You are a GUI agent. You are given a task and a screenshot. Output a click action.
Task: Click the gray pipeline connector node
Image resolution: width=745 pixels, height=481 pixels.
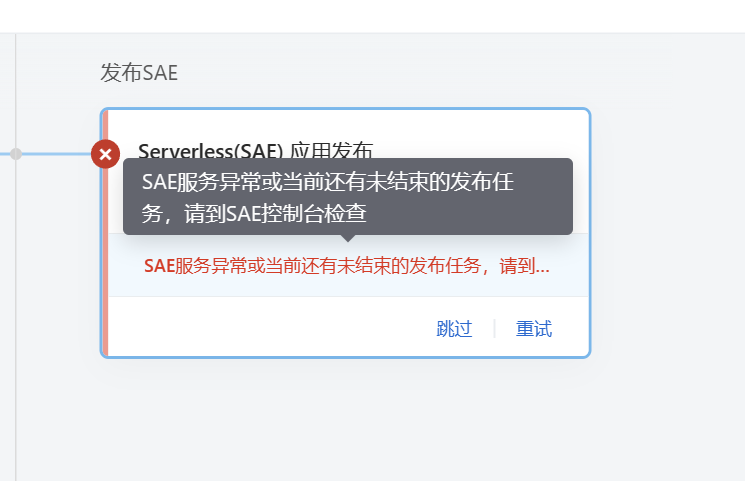click(x=16, y=154)
